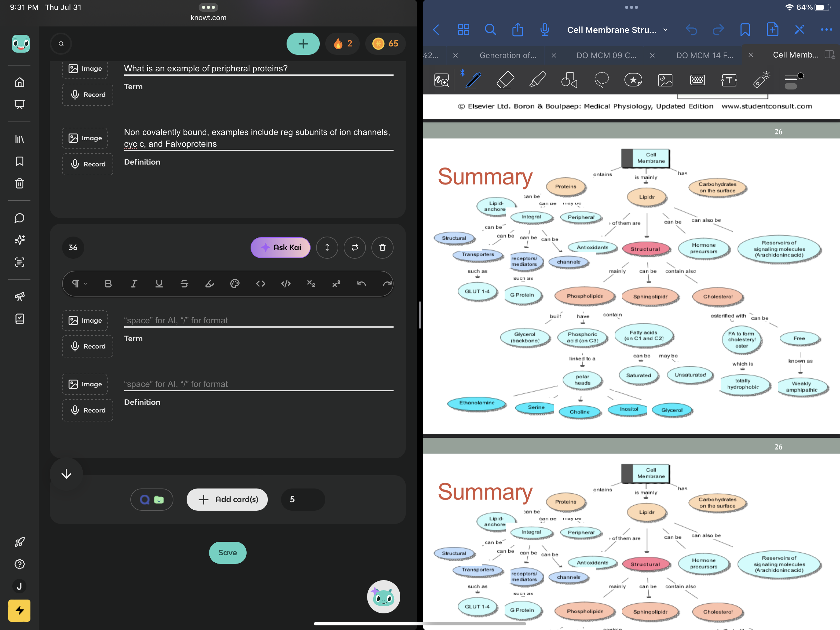Open the three dots more menu in notes app

pos(826,30)
